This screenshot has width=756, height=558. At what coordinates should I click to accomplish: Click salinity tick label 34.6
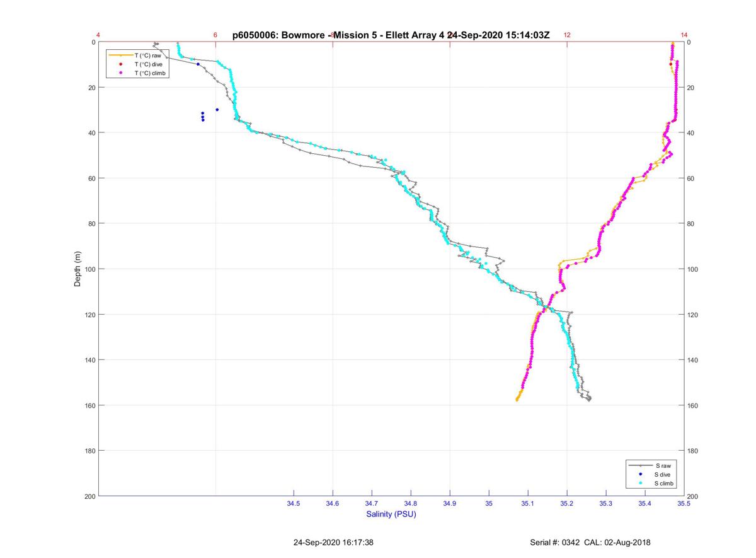(x=333, y=504)
